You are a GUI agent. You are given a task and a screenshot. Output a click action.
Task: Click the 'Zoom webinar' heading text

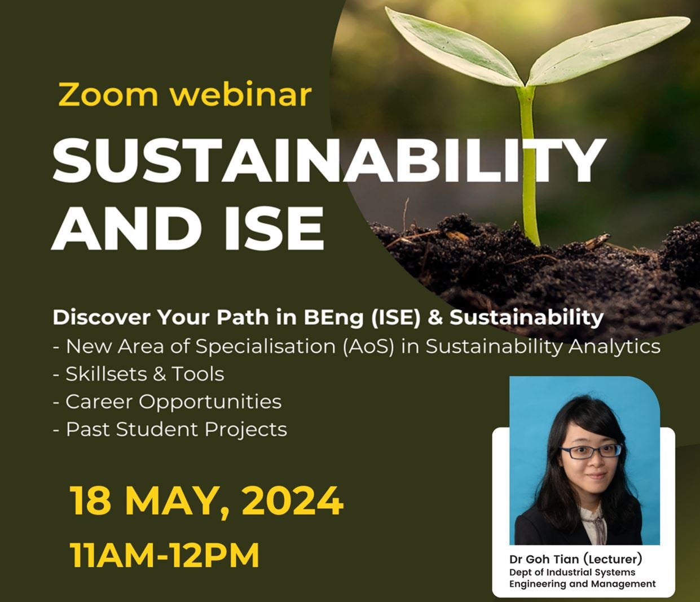pyautogui.click(x=184, y=94)
